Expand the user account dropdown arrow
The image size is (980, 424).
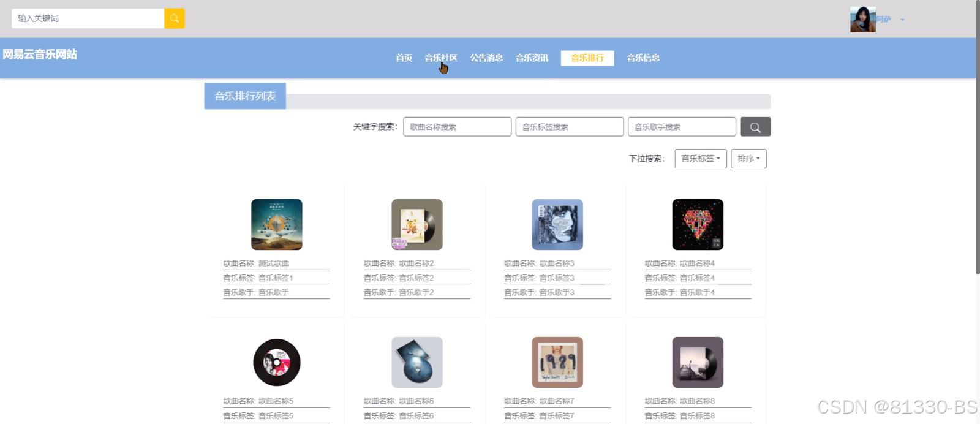[x=902, y=20]
